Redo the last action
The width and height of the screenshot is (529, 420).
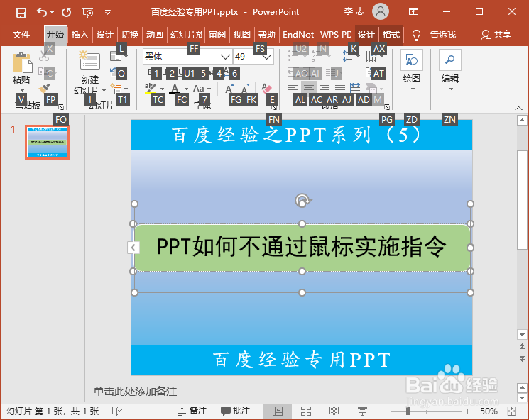click(x=67, y=13)
